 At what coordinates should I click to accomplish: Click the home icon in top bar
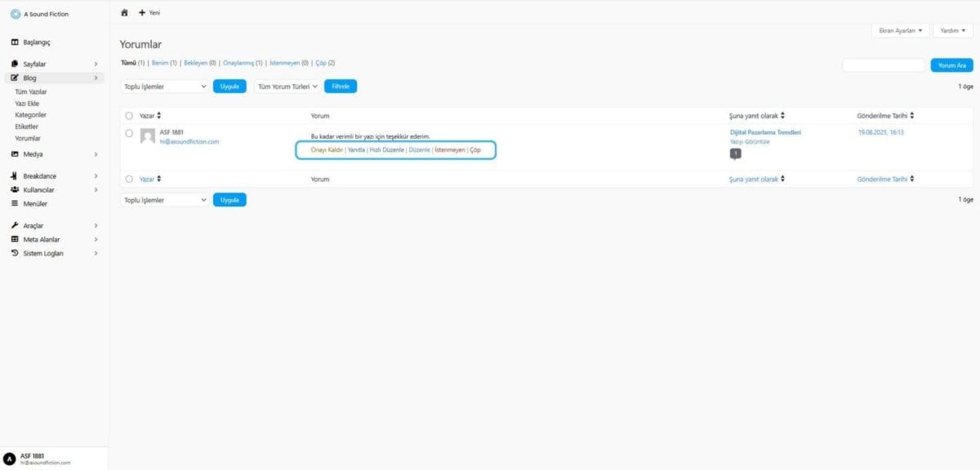click(124, 13)
